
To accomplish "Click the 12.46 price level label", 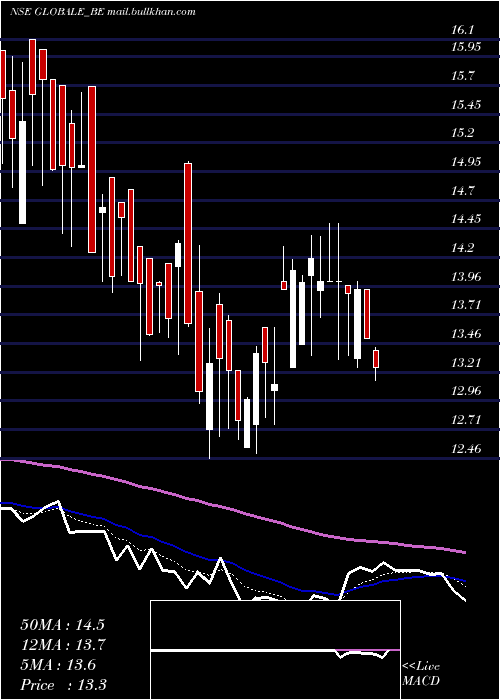I will coord(466,448).
